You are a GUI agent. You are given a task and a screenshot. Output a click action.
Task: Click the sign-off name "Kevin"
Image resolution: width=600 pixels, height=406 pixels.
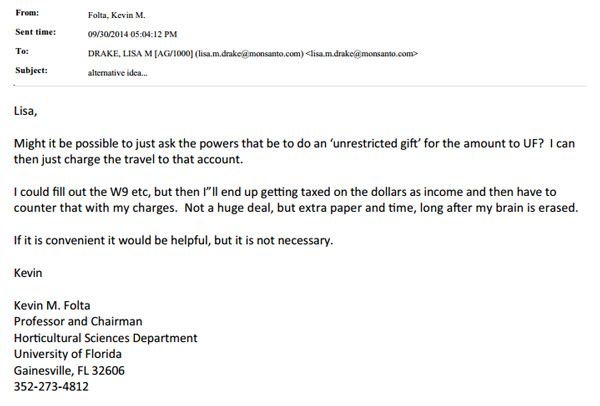point(29,273)
